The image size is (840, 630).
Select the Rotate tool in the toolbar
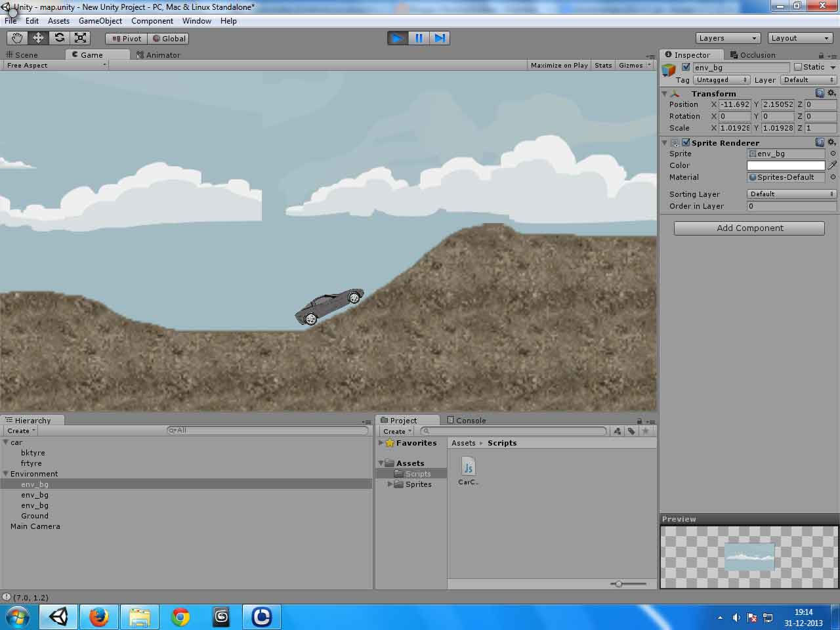(59, 38)
